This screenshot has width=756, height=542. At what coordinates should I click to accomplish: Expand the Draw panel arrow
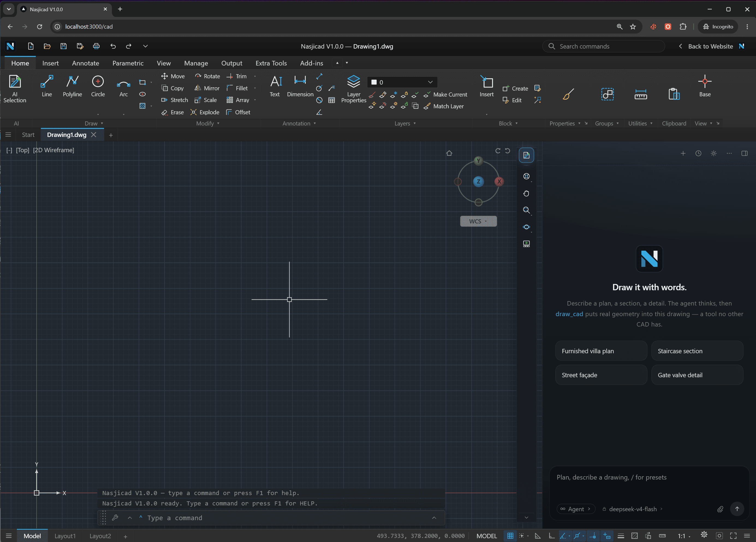coord(102,123)
